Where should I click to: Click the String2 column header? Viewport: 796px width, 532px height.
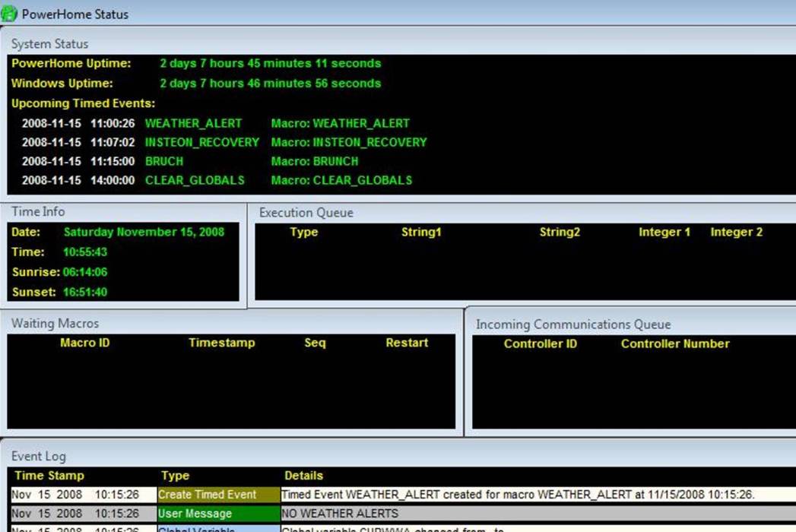(560, 233)
